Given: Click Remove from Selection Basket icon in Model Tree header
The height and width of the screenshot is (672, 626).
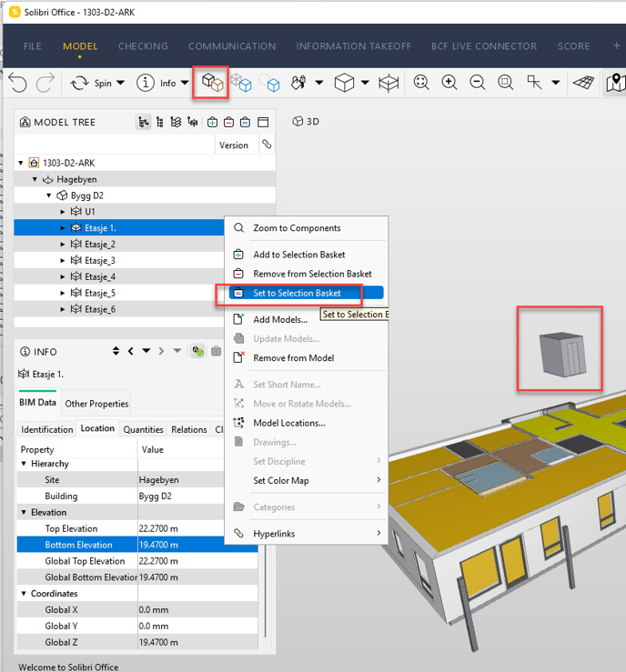Looking at the screenshot, I should 229,123.
